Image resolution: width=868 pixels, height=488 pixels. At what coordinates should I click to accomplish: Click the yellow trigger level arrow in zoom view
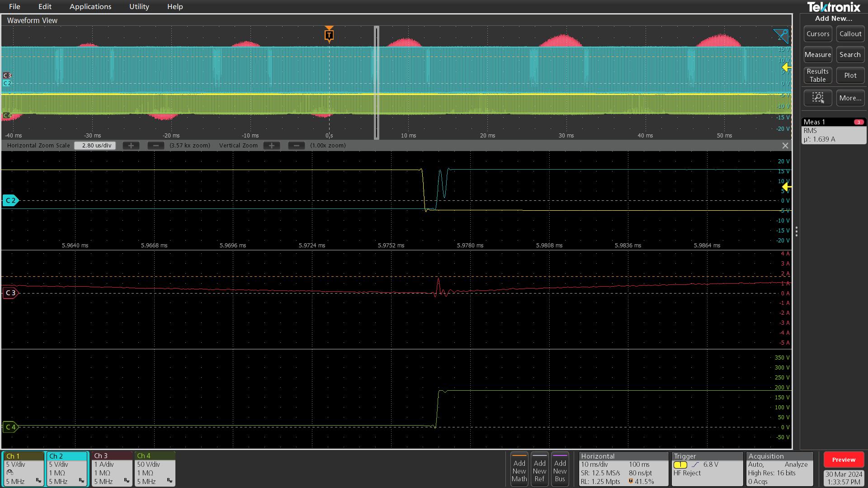787,187
